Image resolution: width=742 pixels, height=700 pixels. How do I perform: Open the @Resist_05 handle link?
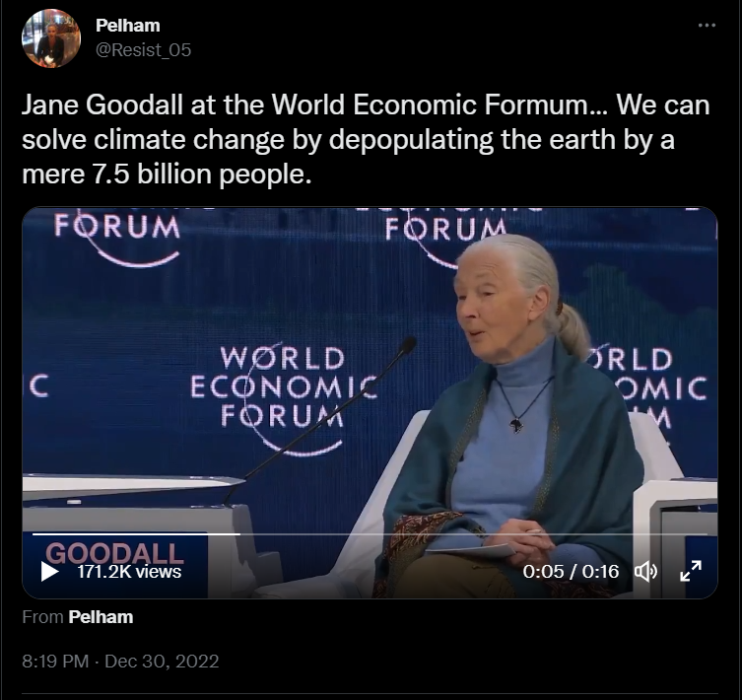point(143,50)
